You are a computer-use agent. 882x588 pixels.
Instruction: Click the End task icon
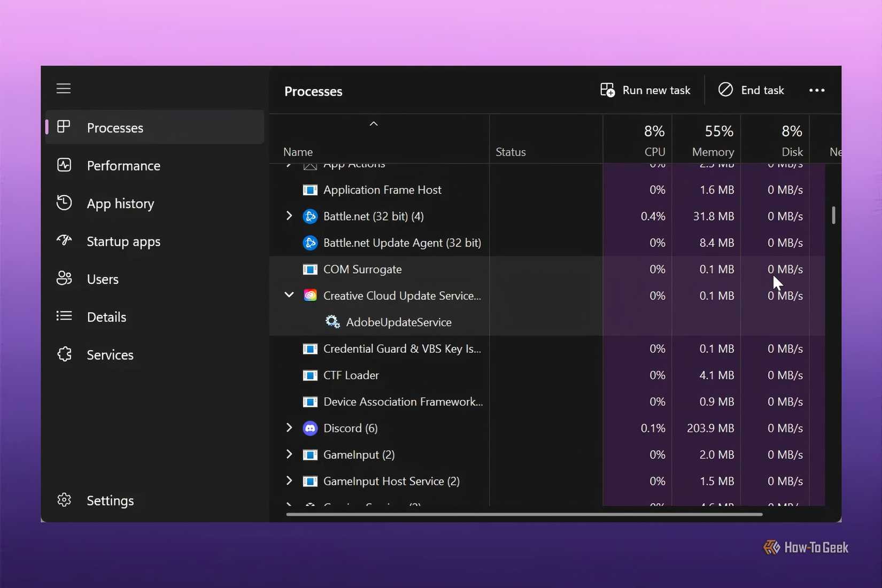pyautogui.click(x=725, y=89)
